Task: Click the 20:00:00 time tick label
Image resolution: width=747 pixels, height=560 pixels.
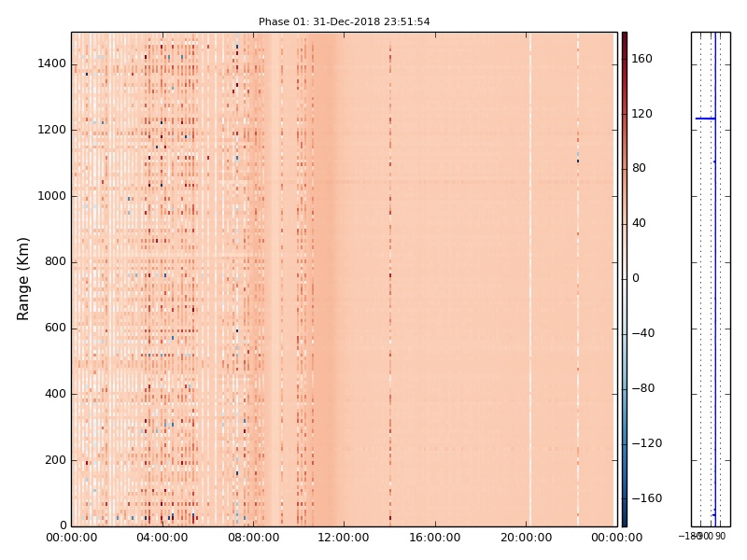Action: pyautogui.click(x=526, y=539)
